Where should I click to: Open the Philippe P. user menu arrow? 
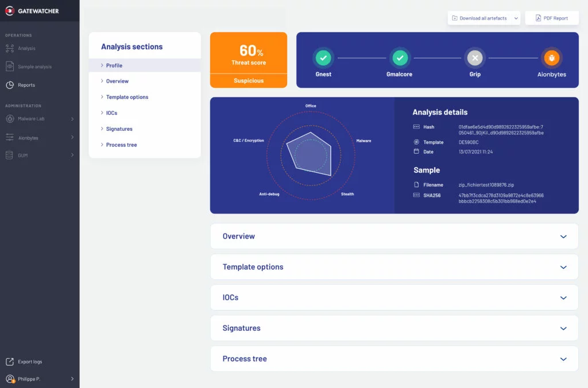72,379
